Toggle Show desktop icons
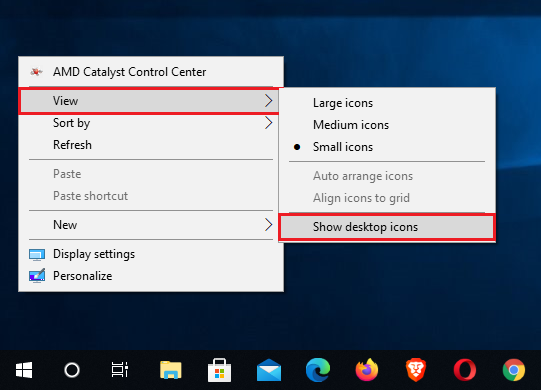 coord(387,227)
